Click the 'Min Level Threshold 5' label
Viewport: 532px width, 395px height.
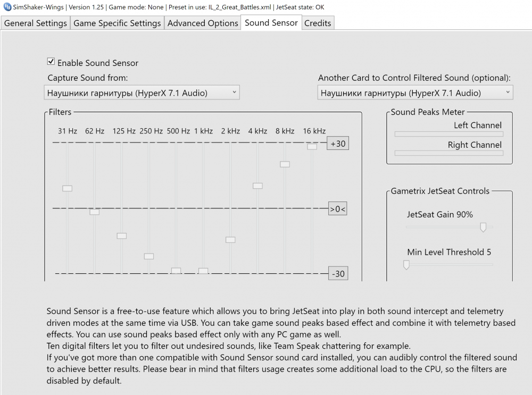point(449,252)
